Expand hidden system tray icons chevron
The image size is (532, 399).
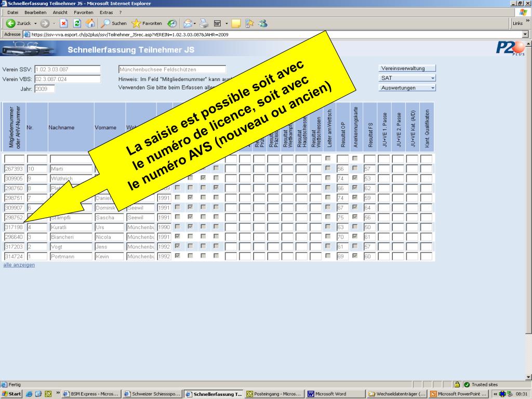(x=495, y=394)
